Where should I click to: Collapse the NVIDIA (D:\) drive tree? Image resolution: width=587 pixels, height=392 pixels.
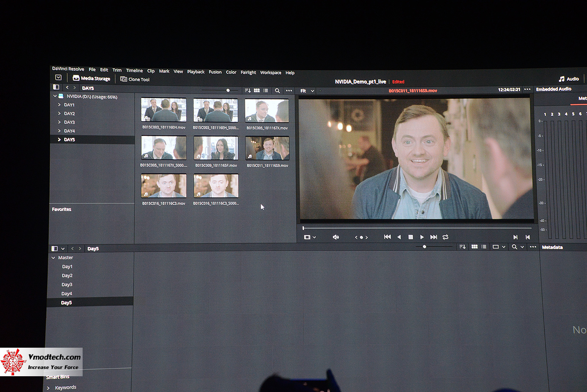pyautogui.click(x=55, y=96)
